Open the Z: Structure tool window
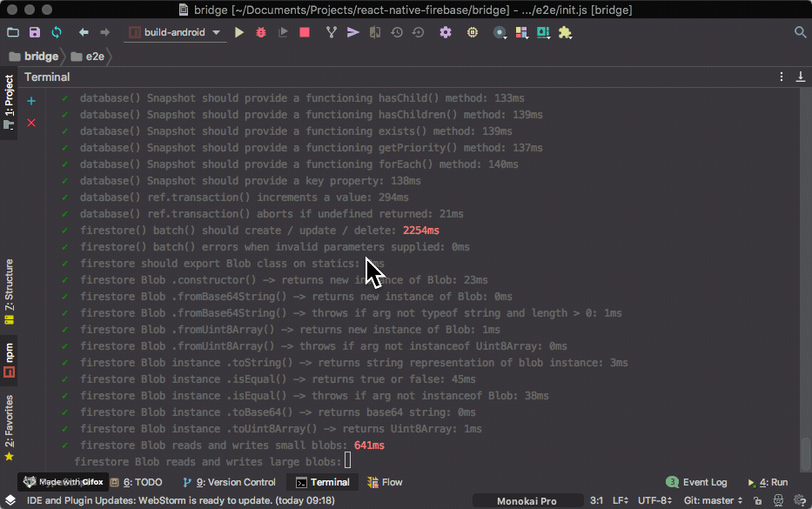 (9, 292)
